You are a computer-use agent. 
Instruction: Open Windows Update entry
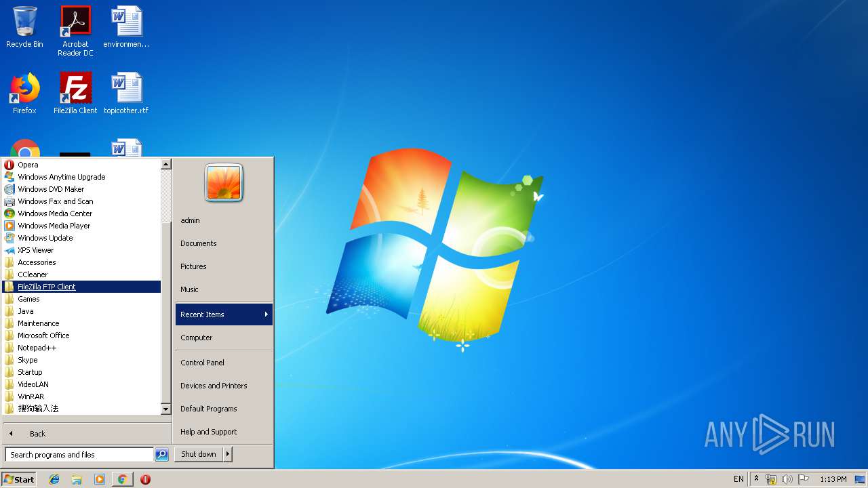coord(81,238)
